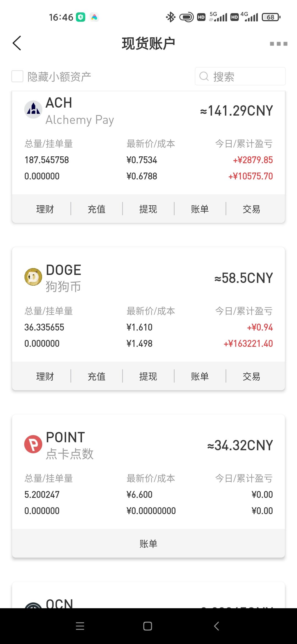Click into the 搜索 search field
297x644 pixels.
point(240,76)
